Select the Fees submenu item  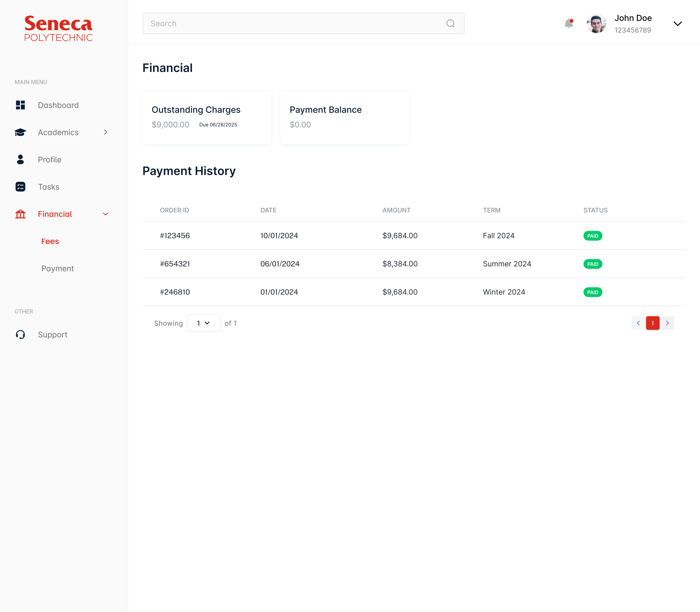pos(50,241)
